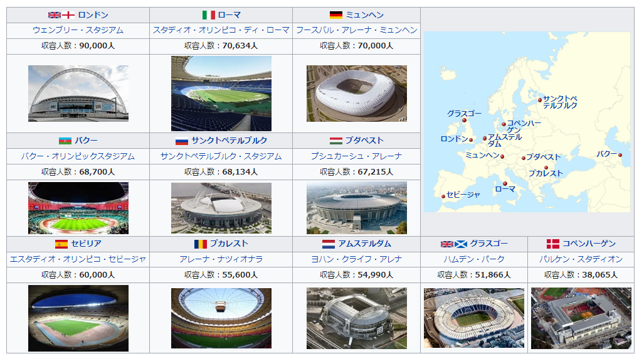Open the ウェンブリー・スタジアム link

(x=78, y=30)
